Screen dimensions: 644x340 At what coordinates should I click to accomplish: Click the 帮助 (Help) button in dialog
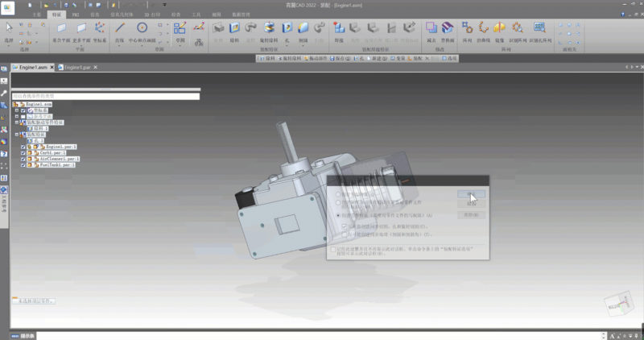coord(471,216)
